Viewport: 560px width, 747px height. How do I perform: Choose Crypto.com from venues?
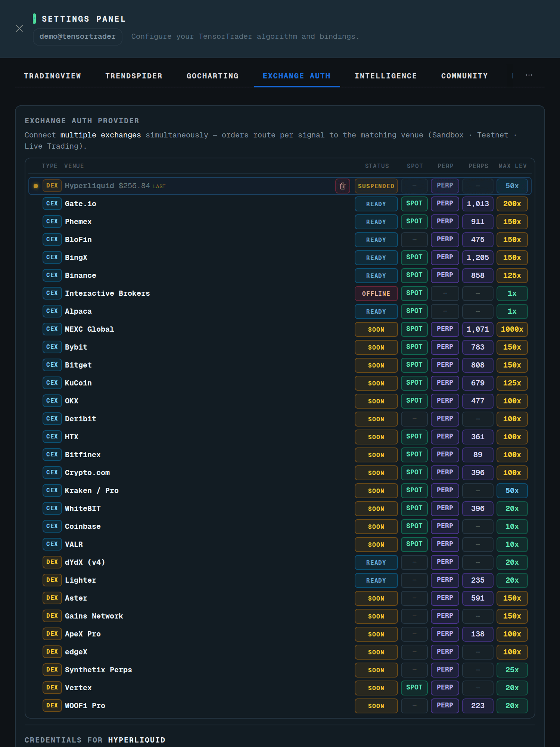280,473
